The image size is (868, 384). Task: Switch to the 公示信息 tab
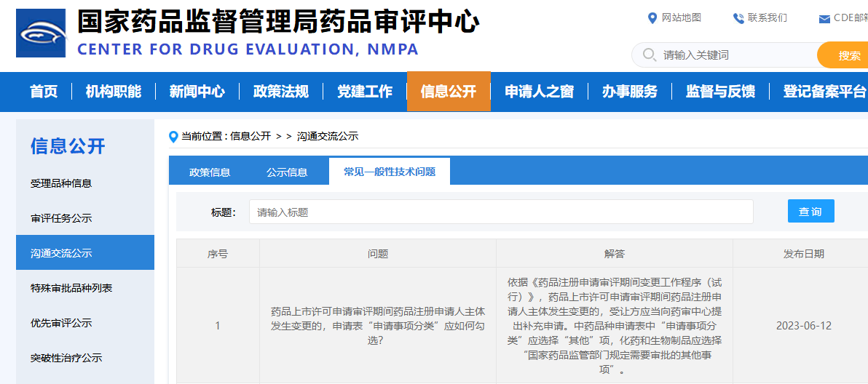click(x=287, y=172)
